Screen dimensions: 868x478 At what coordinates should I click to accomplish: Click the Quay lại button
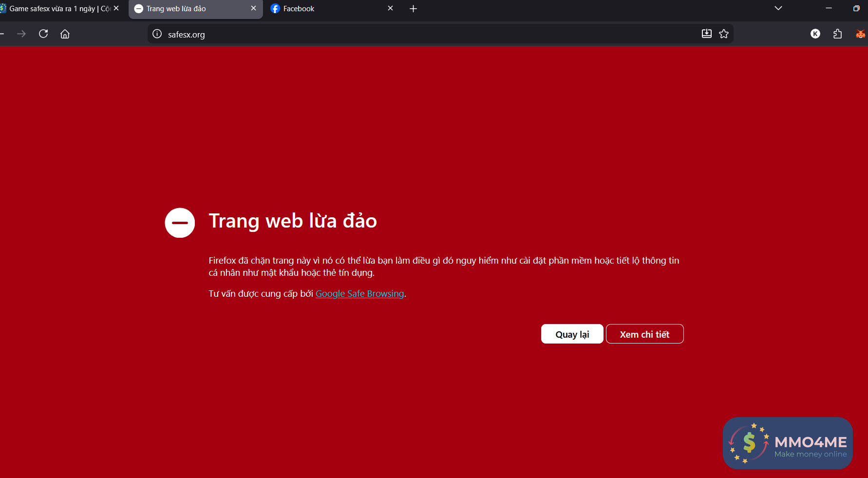[x=572, y=334]
